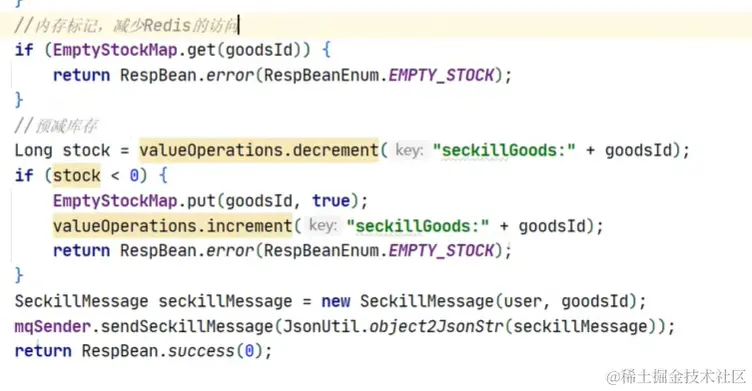Click the JsonUtil class name
This screenshot has height=391, width=752.
tap(321, 327)
